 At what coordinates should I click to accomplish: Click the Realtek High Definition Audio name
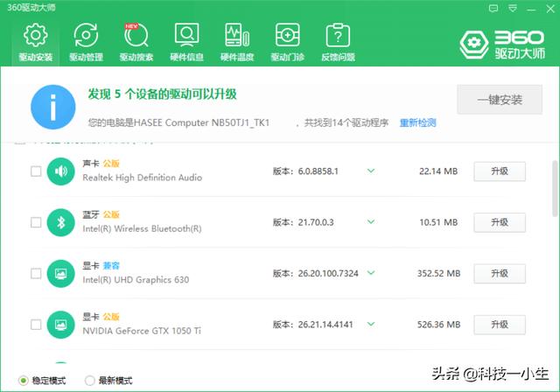(x=142, y=178)
